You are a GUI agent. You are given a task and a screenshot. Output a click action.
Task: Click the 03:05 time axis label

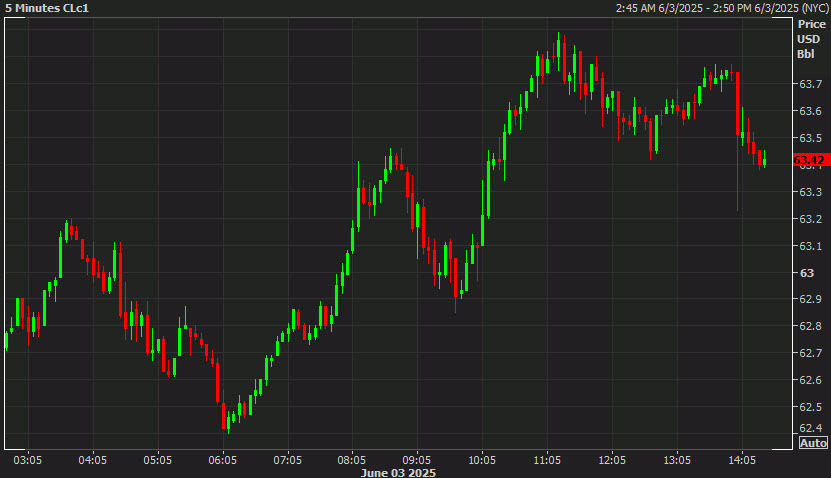(x=27, y=460)
